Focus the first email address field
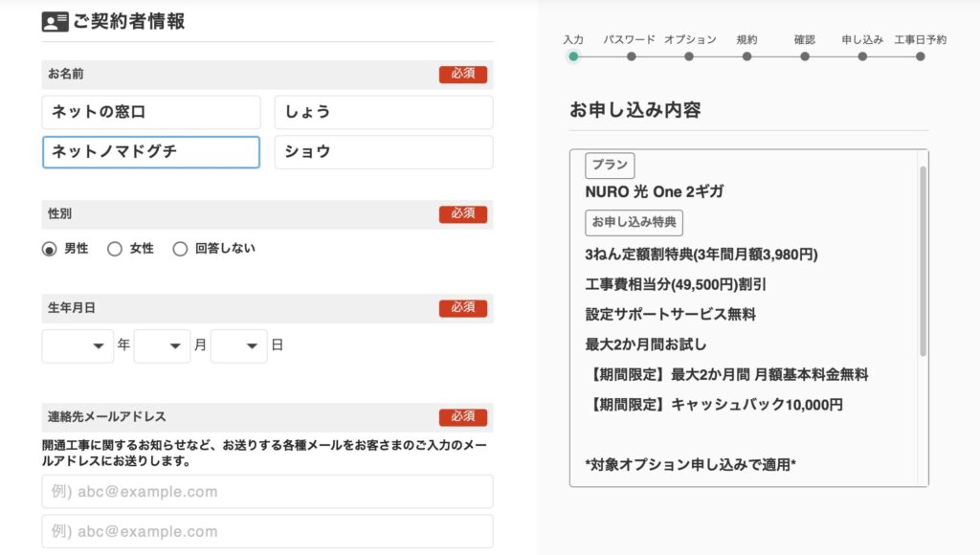The image size is (980, 555). [267, 492]
